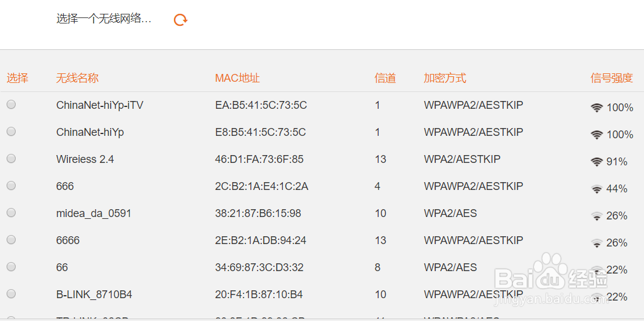Click the orange refresh network list icon
The height and width of the screenshot is (321, 644).
tap(180, 20)
